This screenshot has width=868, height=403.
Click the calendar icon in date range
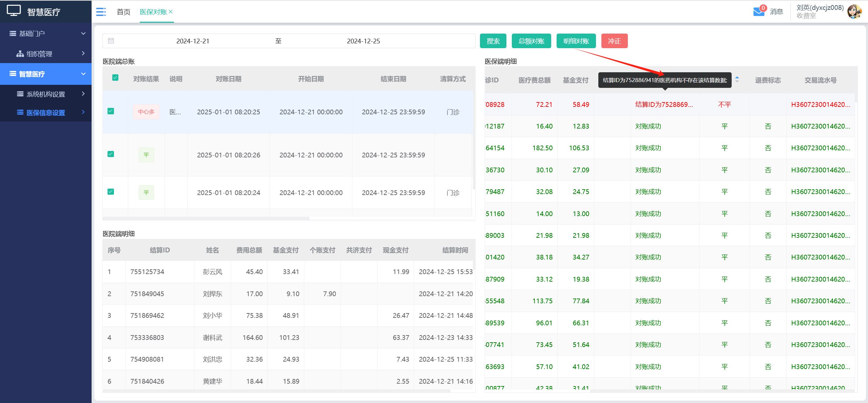pos(111,41)
